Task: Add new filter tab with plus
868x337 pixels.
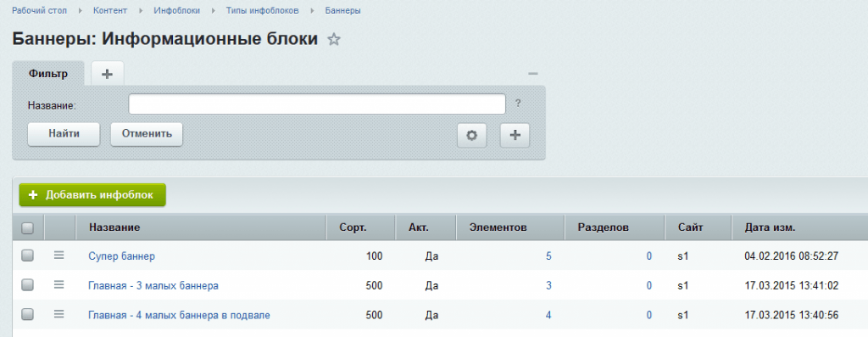Action: tap(108, 74)
